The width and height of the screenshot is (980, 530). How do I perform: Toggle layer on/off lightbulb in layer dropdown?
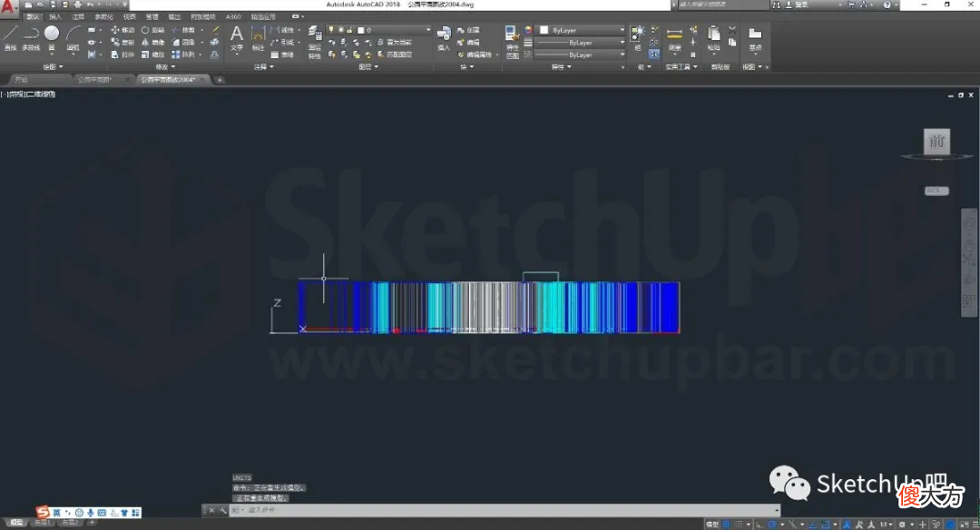click(x=331, y=30)
